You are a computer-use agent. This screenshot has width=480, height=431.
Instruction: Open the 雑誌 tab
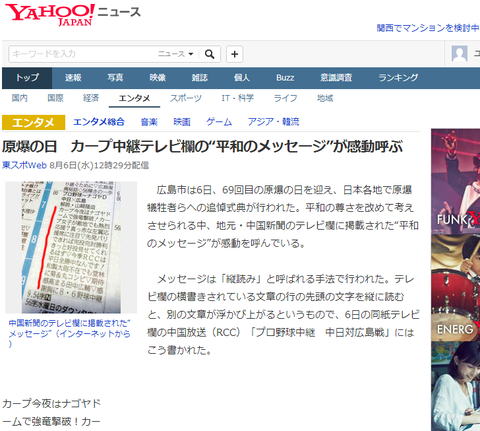click(x=200, y=78)
